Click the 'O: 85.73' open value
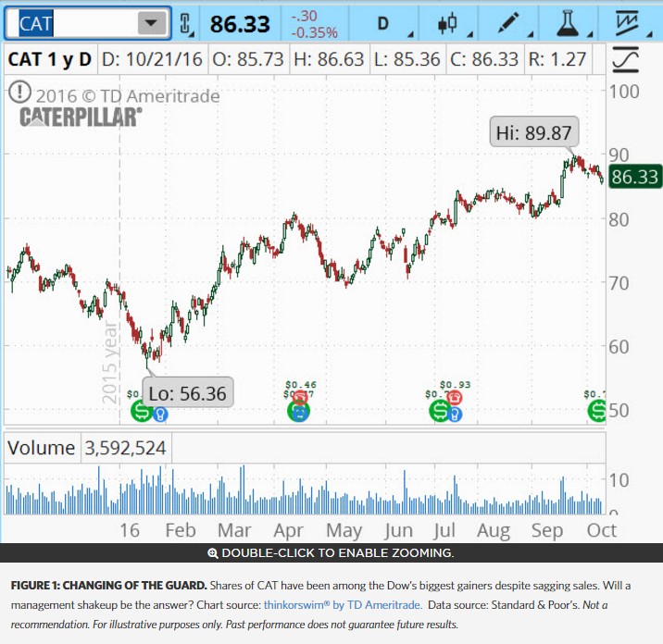Viewport: 663px width, 644px height. pyautogui.click(x=248, y=59)
